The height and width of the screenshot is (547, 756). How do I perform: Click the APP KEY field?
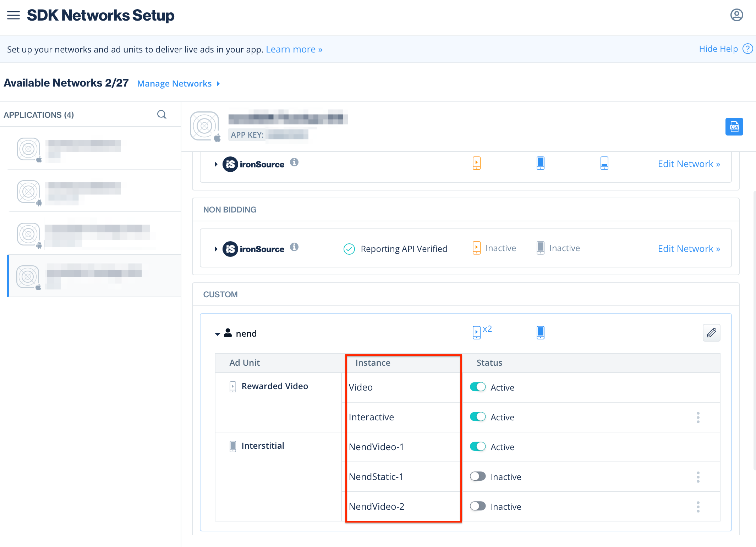pyautogui.click(x=268, y=135)
